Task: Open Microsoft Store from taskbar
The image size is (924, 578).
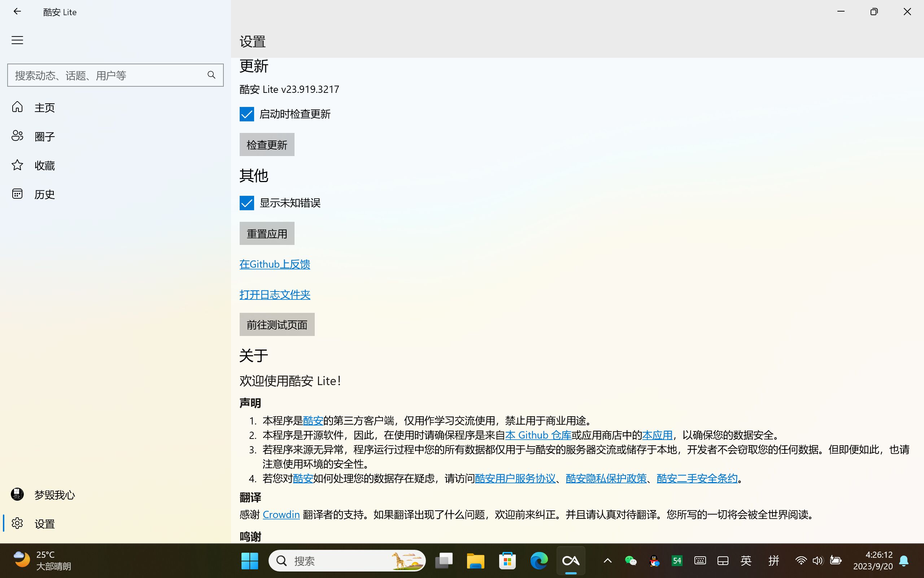Action: click(x=507, y=560)
